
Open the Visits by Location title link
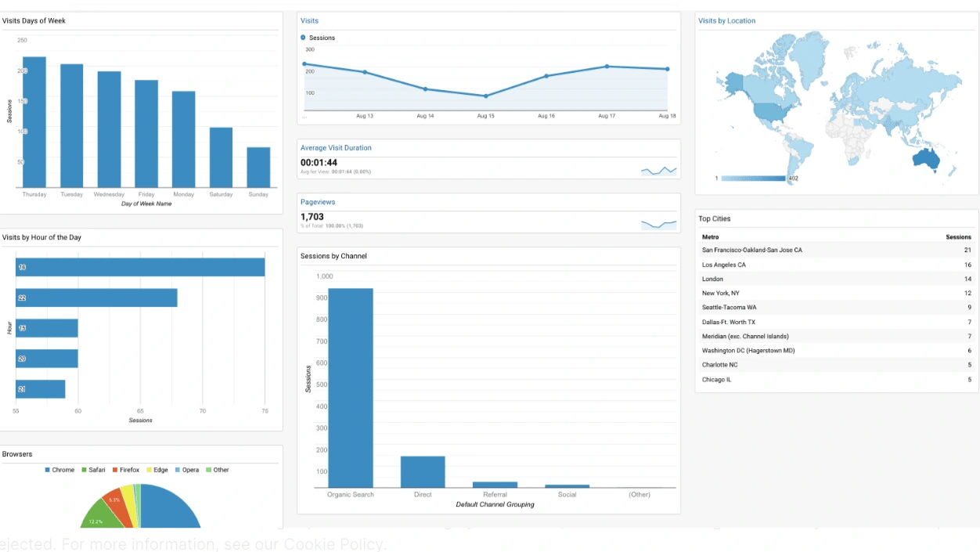pyautogui.click(x=726, y=21)
